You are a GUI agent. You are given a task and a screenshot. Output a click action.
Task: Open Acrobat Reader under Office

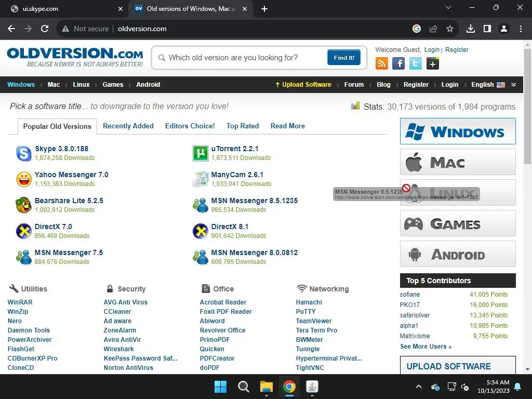pos(223,302)
